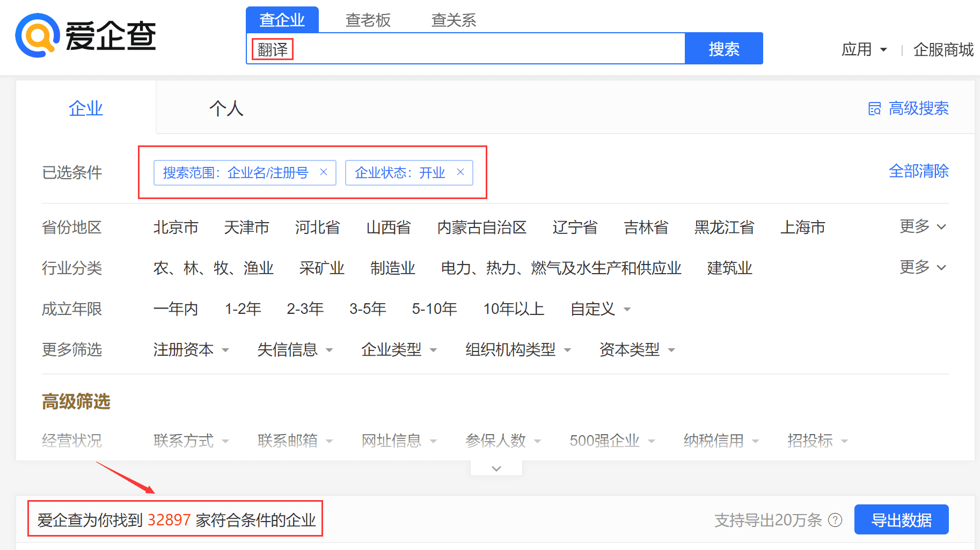Open the 应用 menu dropdown
This screenshot has height=550, width=980.
(x=865, y=49)
